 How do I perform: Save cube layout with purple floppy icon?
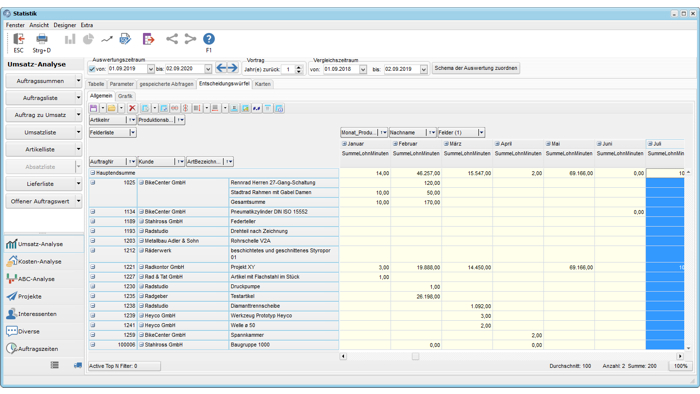(93, 108)
